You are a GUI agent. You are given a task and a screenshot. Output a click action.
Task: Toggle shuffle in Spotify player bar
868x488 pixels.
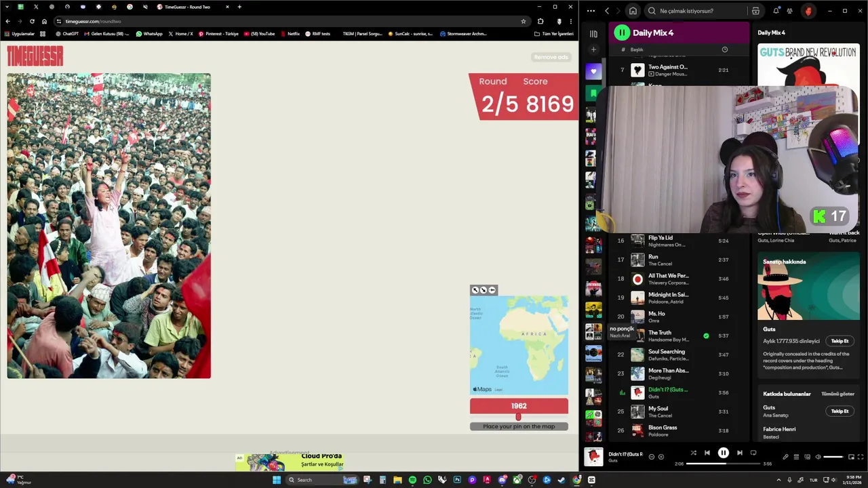(693, 453)
